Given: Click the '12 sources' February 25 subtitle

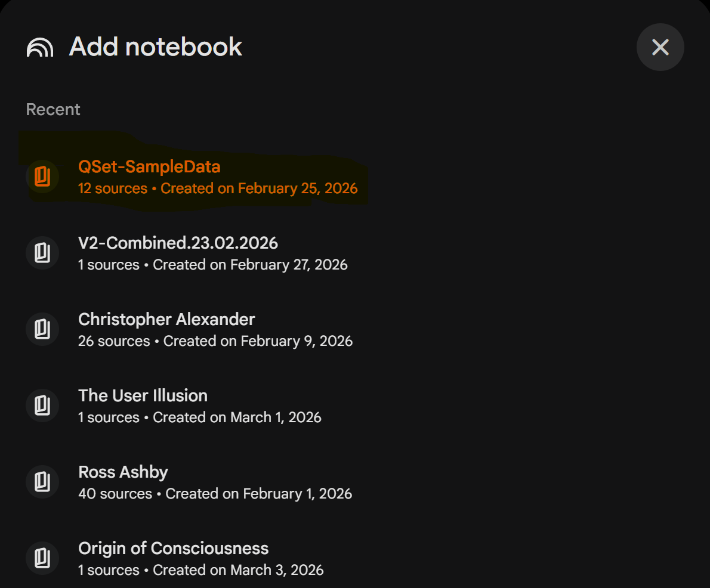Looking at the screenshot, I should click(x=218, y=188).
